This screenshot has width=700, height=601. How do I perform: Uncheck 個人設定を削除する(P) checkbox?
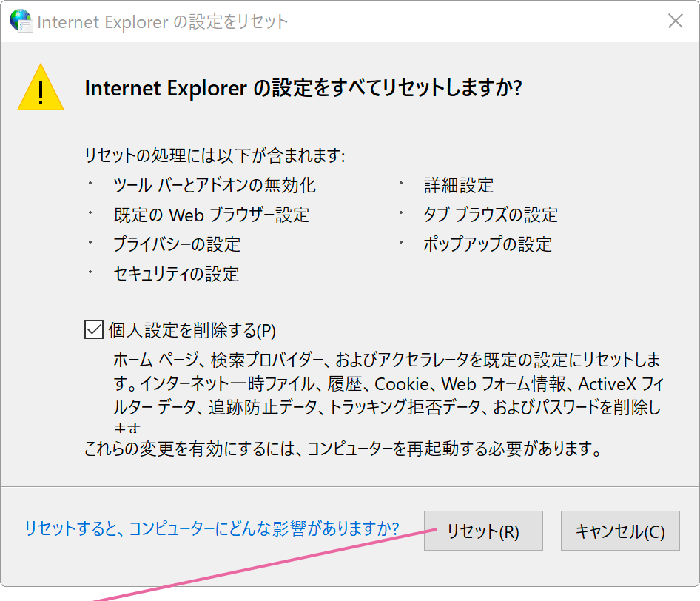[x=94, y=329]
